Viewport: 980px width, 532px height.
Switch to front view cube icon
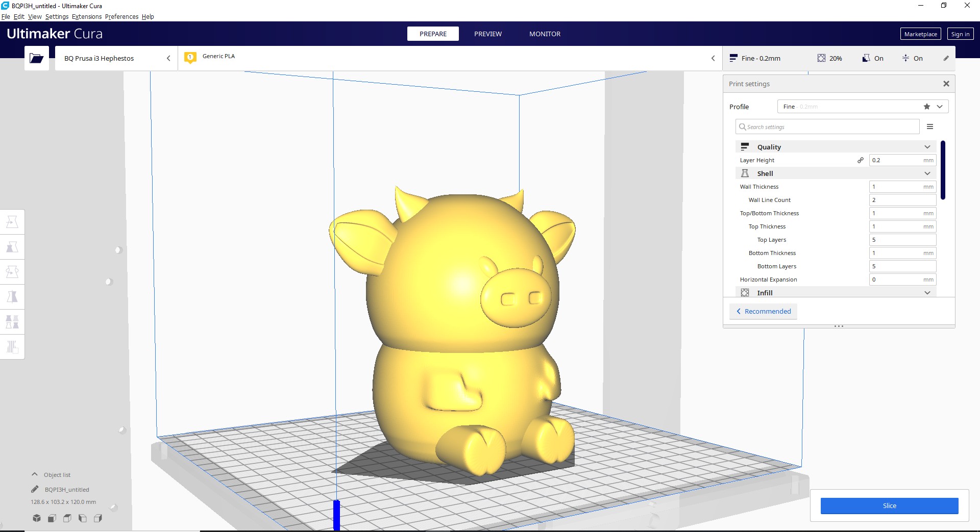pos(52,518)
